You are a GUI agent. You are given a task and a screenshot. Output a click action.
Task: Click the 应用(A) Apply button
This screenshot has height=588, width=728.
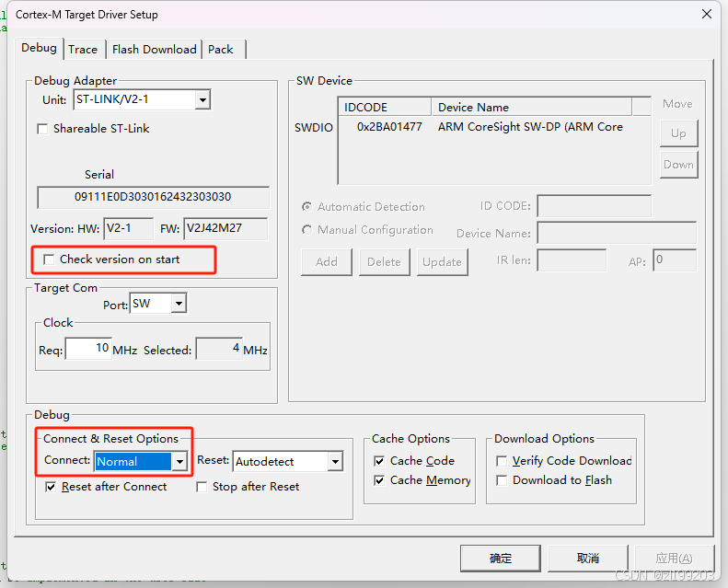pyautogui.click(x=674, y=558)
